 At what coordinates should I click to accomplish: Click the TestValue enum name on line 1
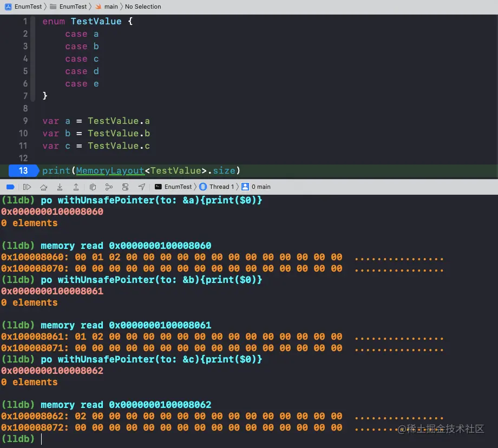[96, 21]
